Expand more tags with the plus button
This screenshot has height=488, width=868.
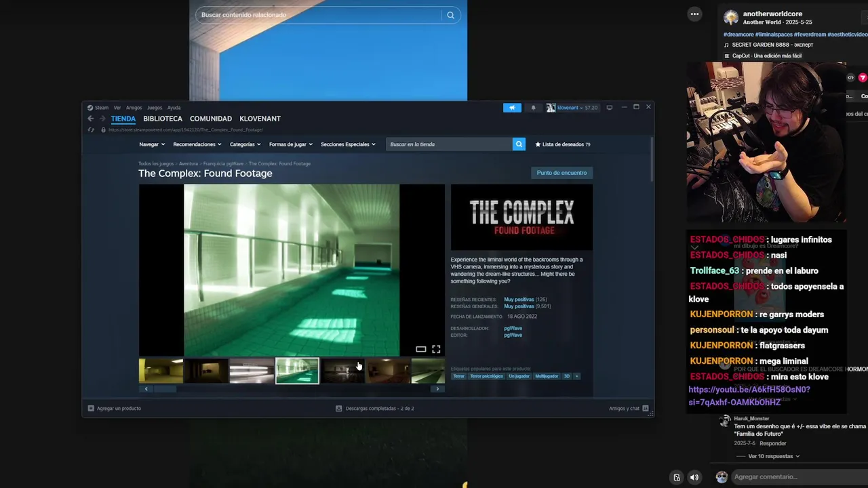(576, 376)
